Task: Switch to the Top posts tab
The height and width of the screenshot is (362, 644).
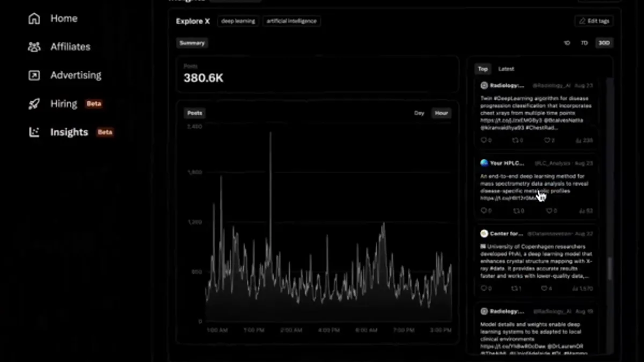Action: click(482, 69)
